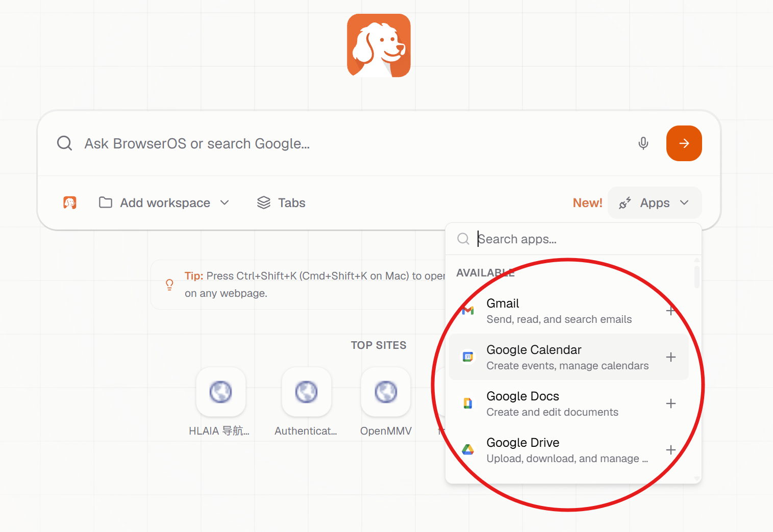Submit query with orange arrow button
The image size is (773, 532).
pyautogui.click(x=684, y=143)
